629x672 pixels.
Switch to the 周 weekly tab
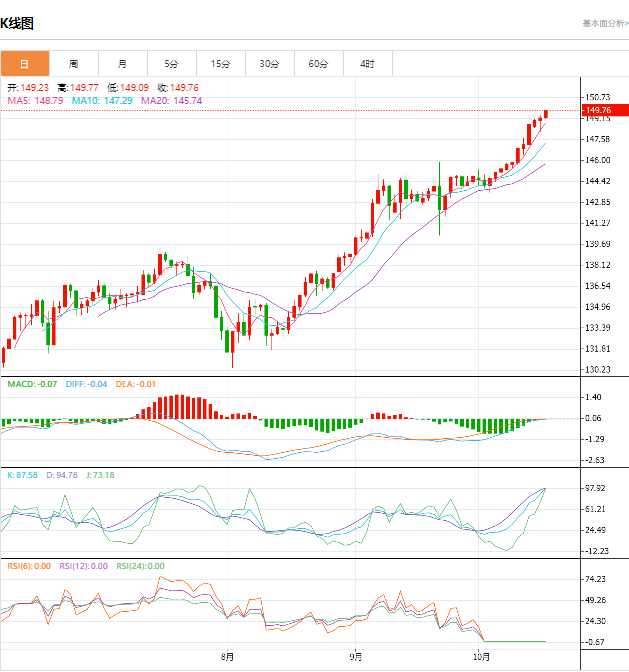pyautogui.click(x=73, y=64)
